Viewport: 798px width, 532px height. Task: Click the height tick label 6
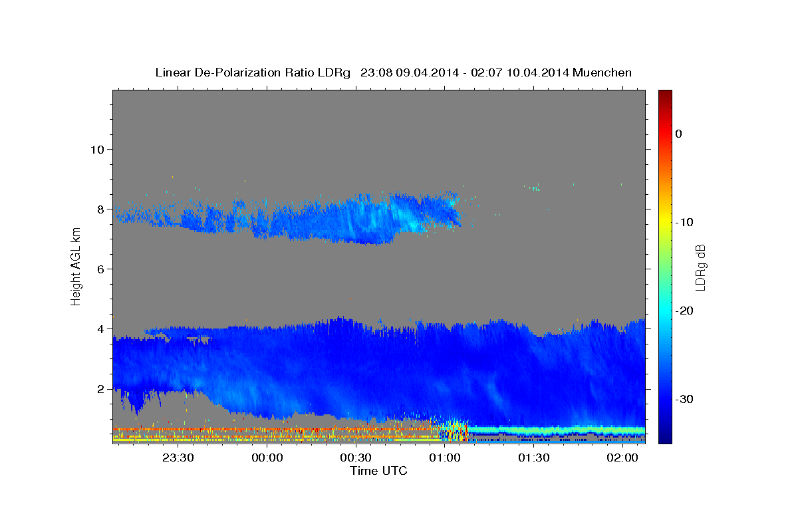101,269
